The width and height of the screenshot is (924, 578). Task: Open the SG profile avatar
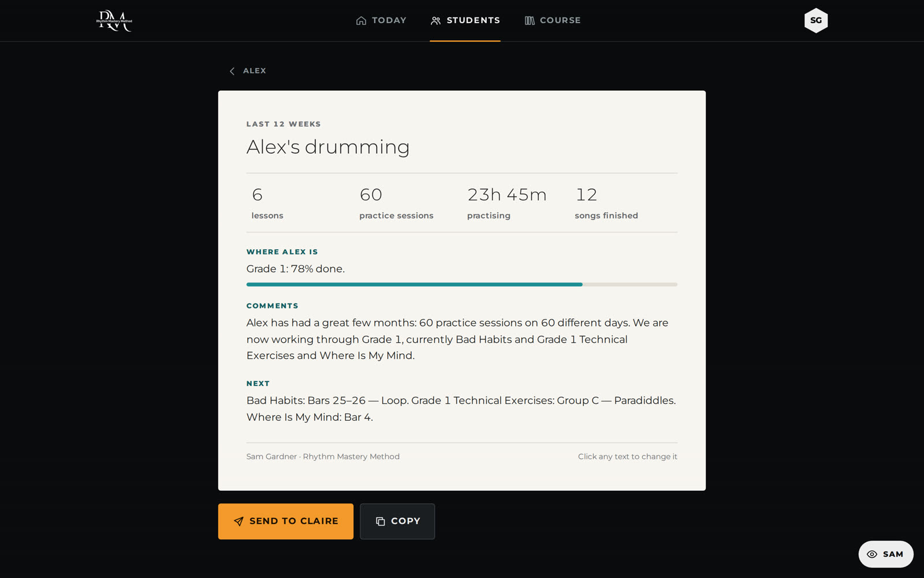click(816, 20)
